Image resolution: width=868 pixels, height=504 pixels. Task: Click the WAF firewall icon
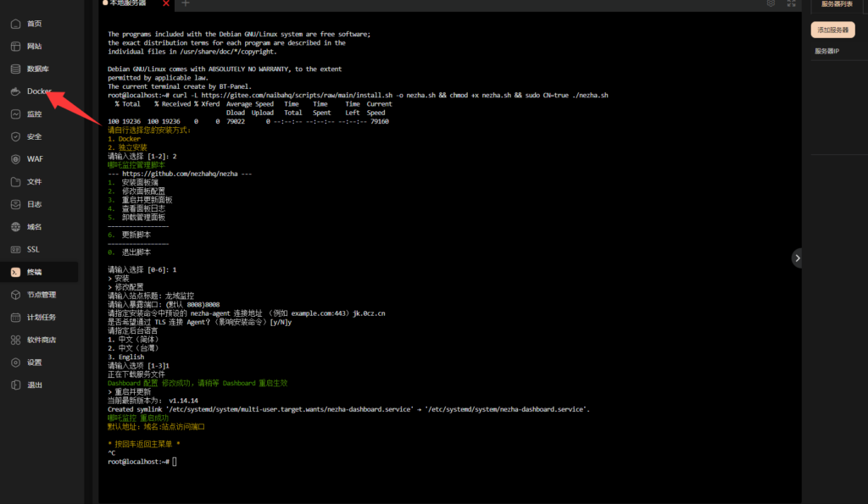(x=15, y=159)
